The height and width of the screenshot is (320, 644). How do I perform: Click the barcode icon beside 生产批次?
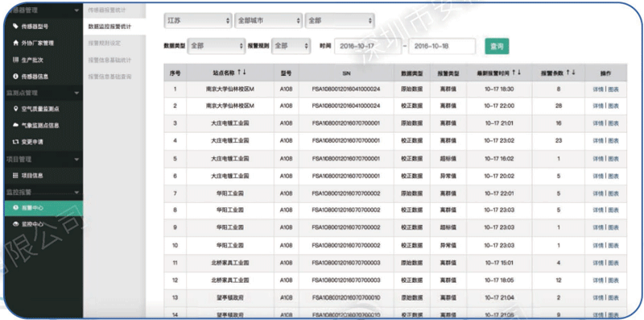15,60
